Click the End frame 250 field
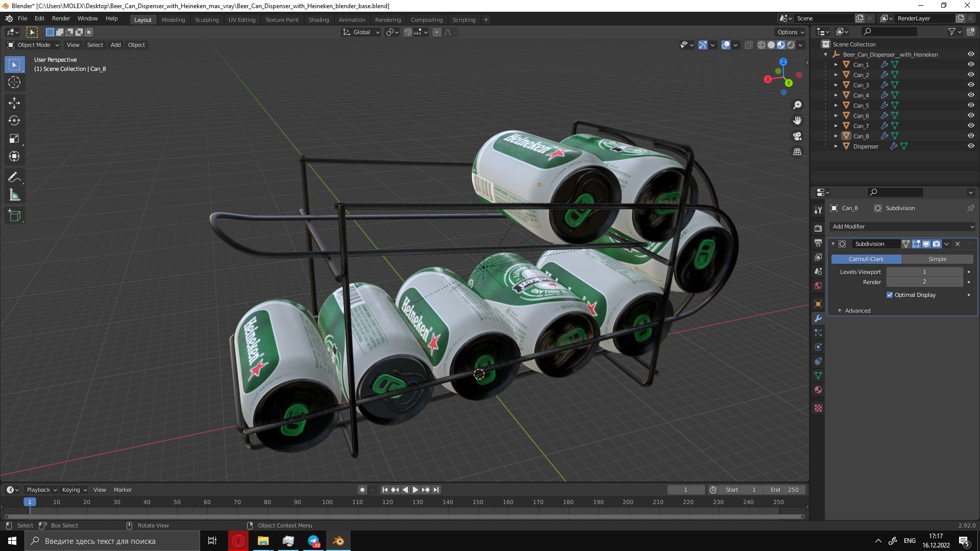The height and width of the screenshot is (551, 980). (x=785, y=490)
